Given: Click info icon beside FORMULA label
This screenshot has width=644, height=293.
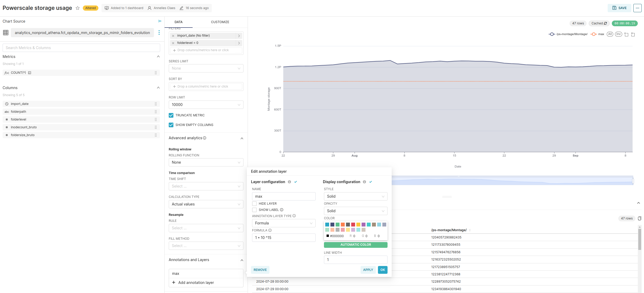Looking at the screenshot, I should 270,230.
